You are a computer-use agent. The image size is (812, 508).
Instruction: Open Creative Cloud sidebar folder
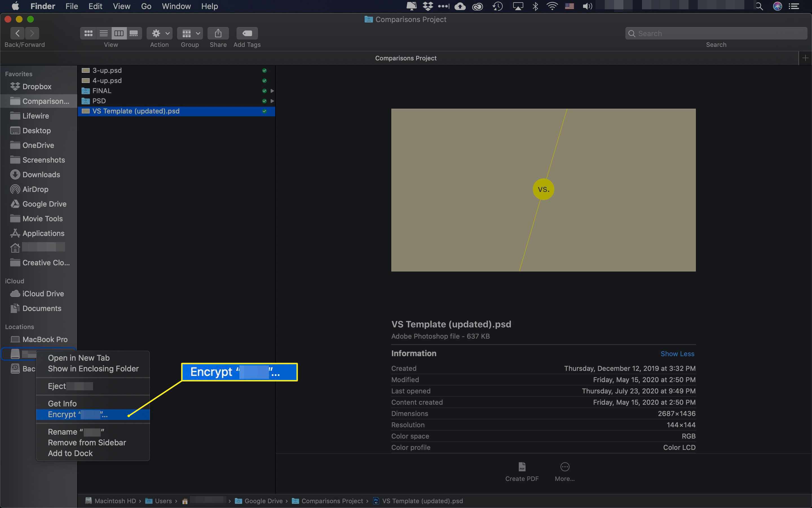pyautogui.click(x=46, y=263)
